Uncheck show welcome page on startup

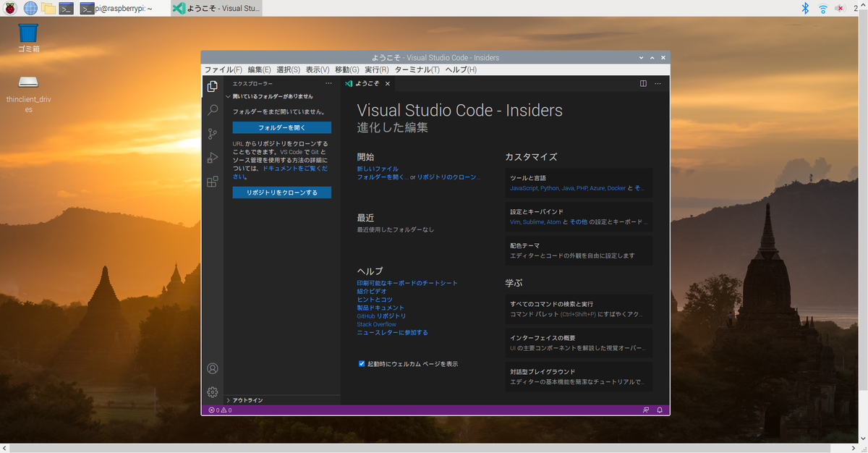point(362,363)
